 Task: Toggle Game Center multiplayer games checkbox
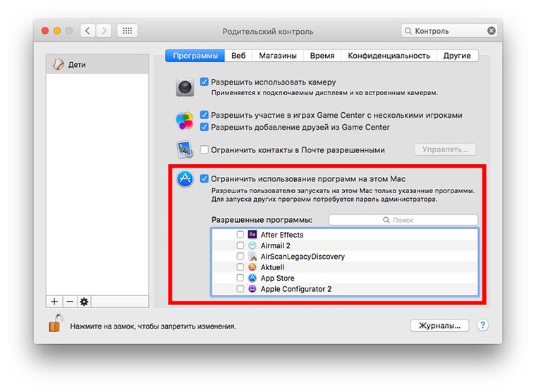click(x=204, y=115)
